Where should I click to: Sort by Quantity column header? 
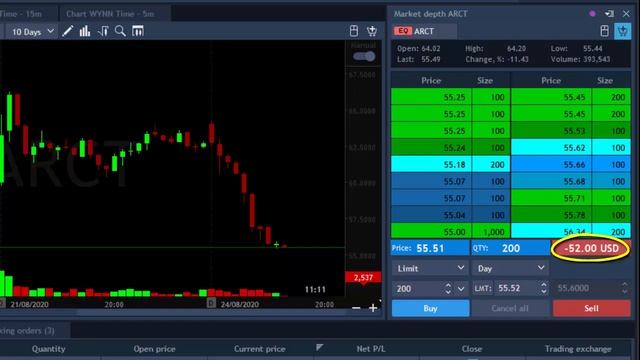tap(49, 349)
